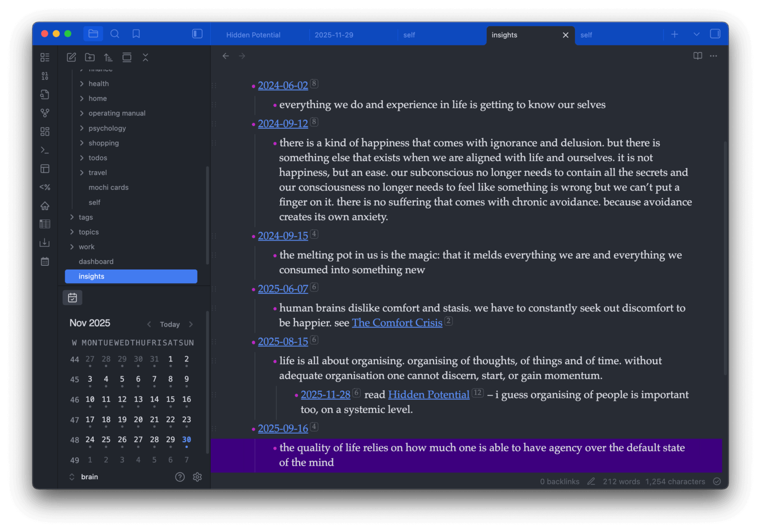
Task: Open The Comfort Crisis link
Action: tap(397, 323)
